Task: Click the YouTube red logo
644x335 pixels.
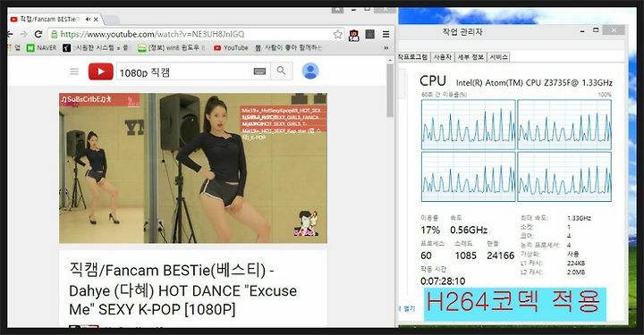Action: point(100,71)
